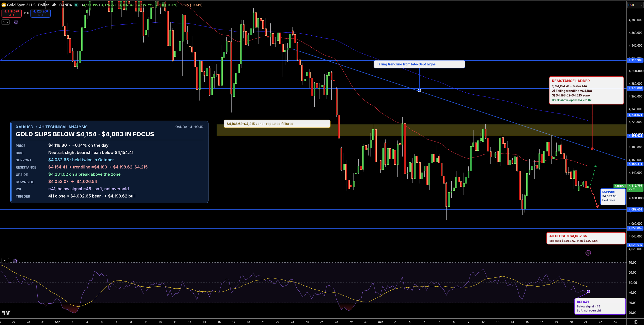The image size is (644, 325).
Task: Click the open value O4,117.195
Action: tap(89, 5)
